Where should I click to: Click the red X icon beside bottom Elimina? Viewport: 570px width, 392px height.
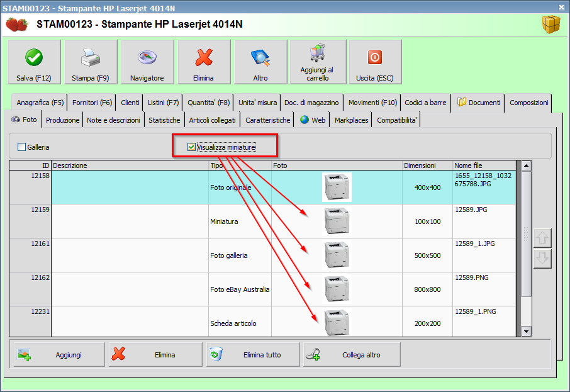point(118,354)
